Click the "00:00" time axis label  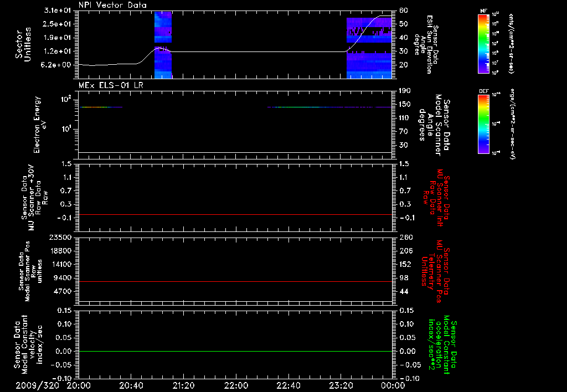click(393, 385)
